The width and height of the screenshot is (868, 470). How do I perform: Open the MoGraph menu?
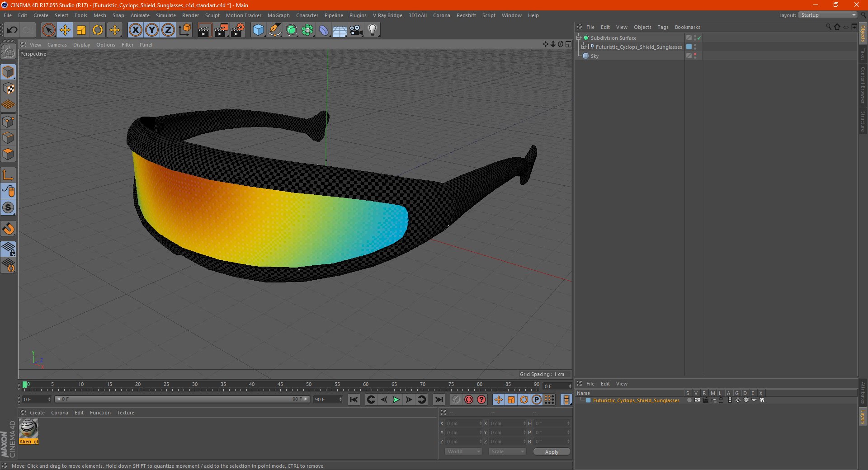coord(278,15)
